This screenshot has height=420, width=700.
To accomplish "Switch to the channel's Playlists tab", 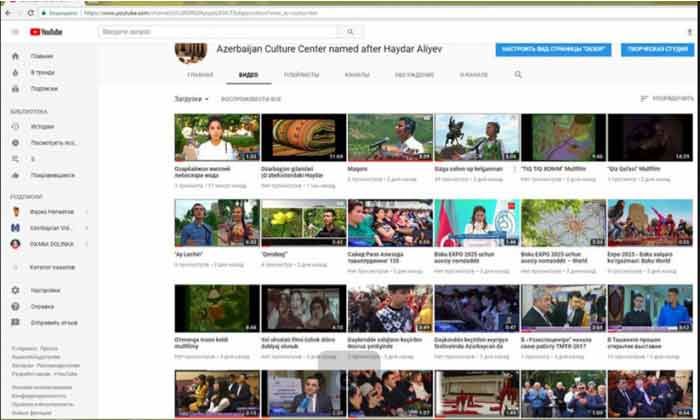I will [301, 75].
